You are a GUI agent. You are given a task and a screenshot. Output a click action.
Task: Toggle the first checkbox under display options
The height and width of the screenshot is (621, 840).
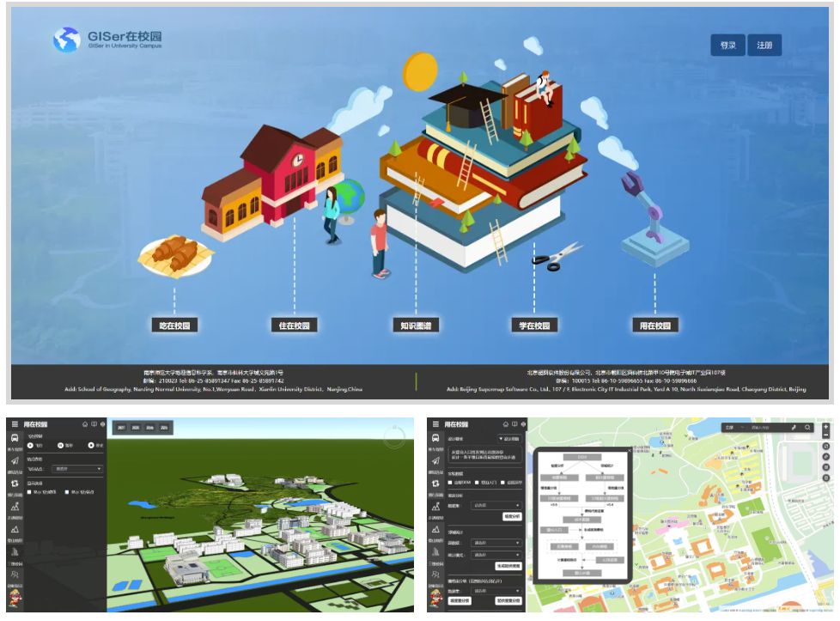(x=31, y=492)
